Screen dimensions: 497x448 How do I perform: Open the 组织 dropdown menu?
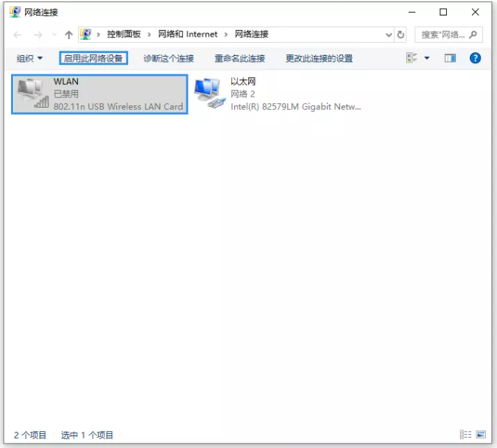coord(29,58)
